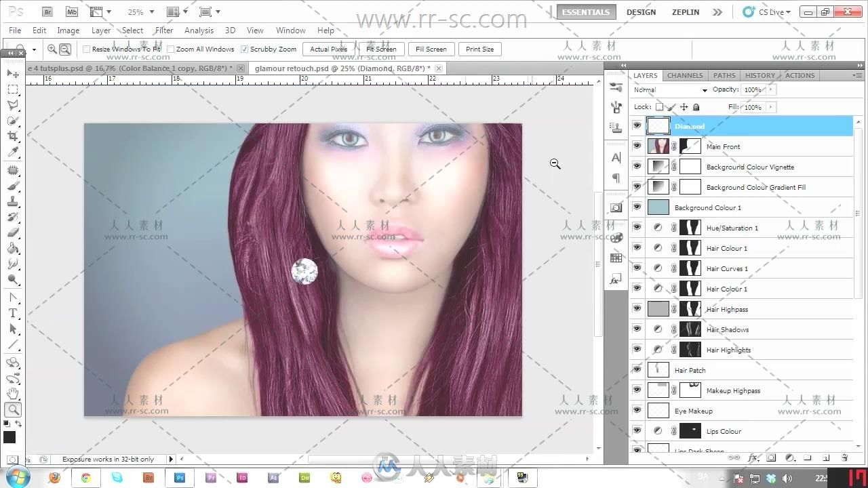Select the Polygonal Lasso tool

point(13,105)
